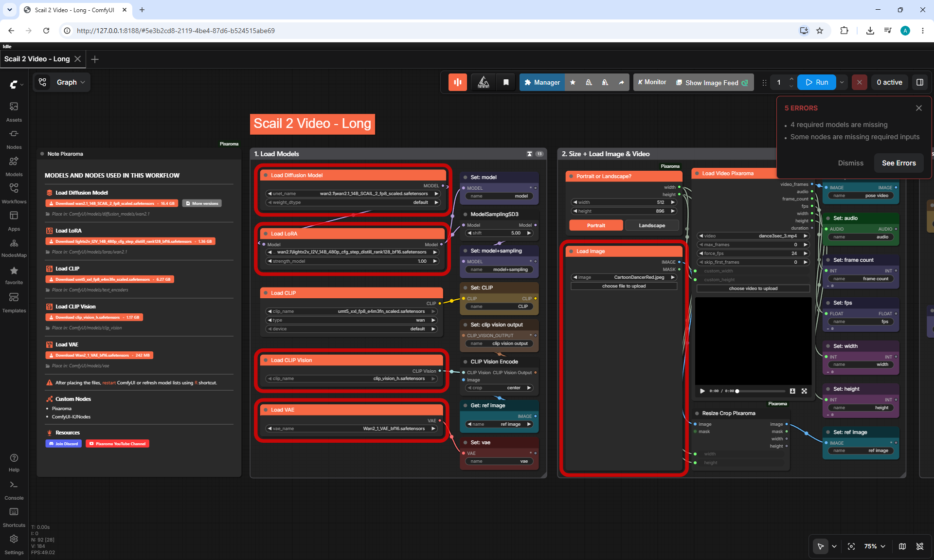Dismiss the errors notification
This screenshot has width=934, height=560.
[x=850, y=163]
